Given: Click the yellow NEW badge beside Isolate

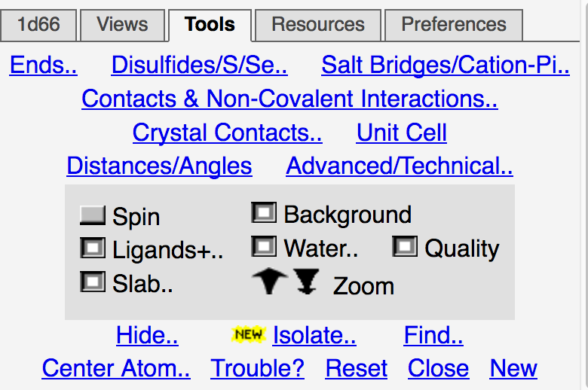Looking at the screenshot, I should pyautogui.click(x=249, y=334).
